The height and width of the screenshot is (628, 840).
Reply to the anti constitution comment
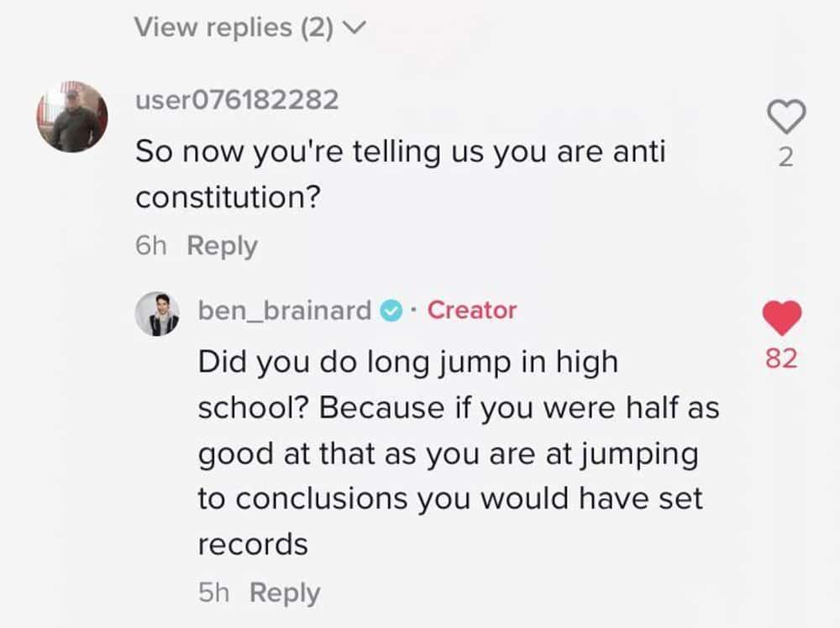tap(223, 246)
